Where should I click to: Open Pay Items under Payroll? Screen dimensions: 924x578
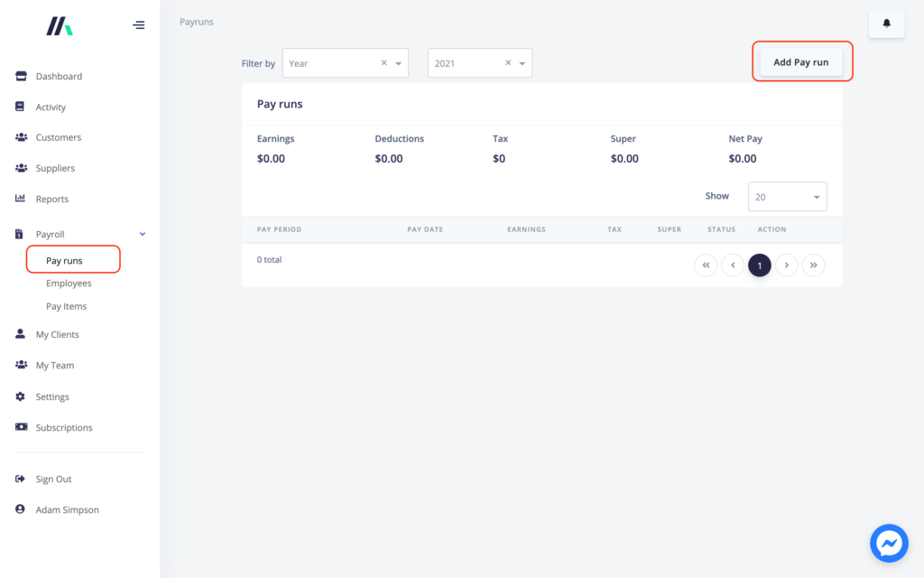click(x=66, y=306)
